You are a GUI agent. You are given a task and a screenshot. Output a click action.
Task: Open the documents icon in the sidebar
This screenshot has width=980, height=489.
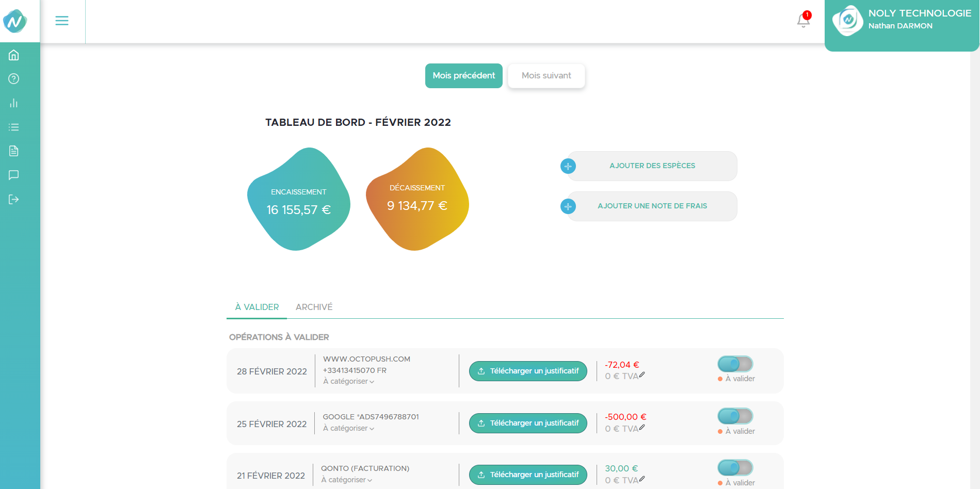[x=13, y=151]
